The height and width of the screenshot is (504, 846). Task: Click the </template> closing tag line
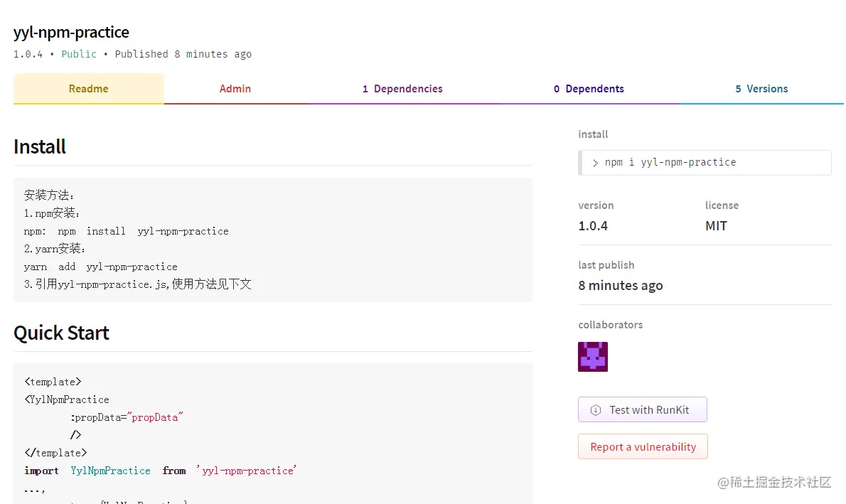55,453
